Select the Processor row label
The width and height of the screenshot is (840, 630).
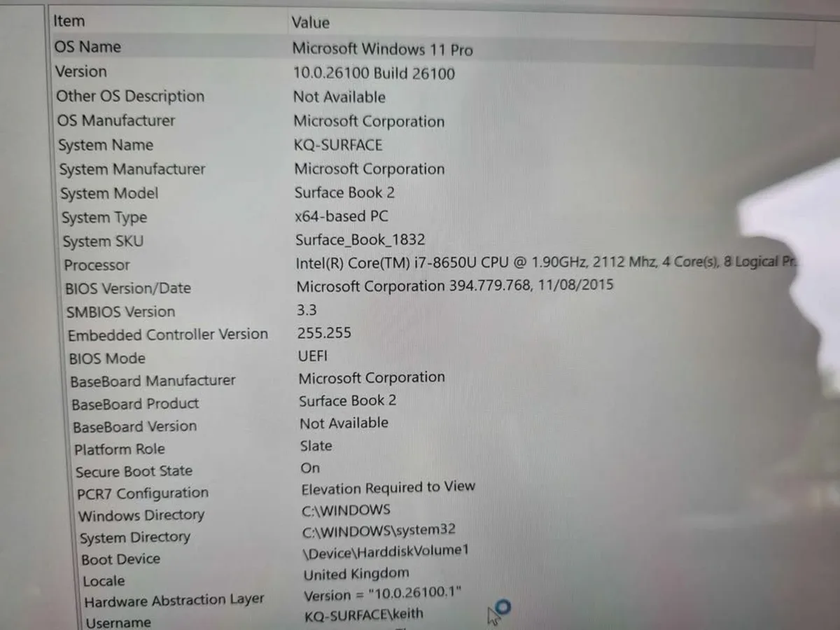click(97, 265)
